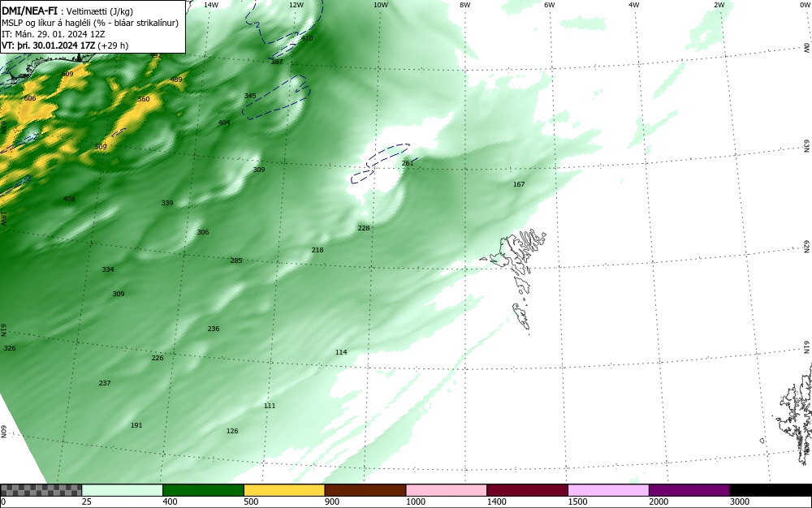Click the 12W longitude label

(296, 5)
